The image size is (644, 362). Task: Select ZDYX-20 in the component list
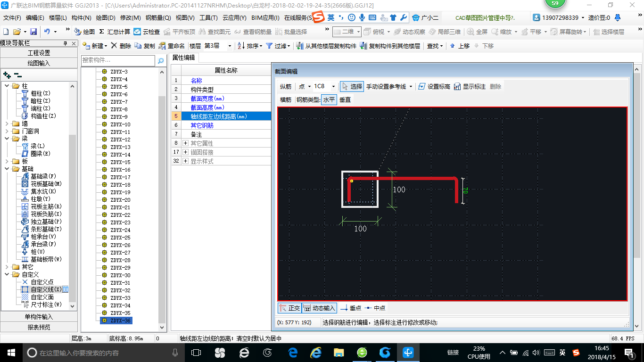120,200
